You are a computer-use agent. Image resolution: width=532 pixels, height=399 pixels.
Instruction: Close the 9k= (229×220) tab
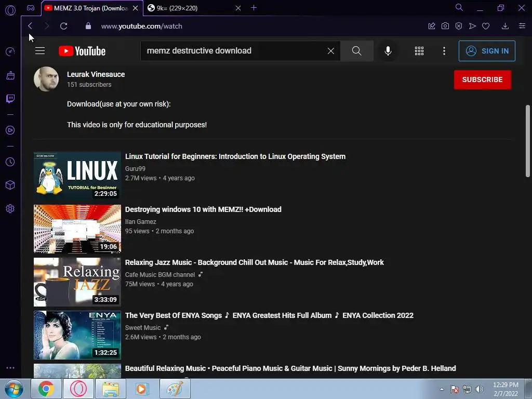tap(238, 8)
